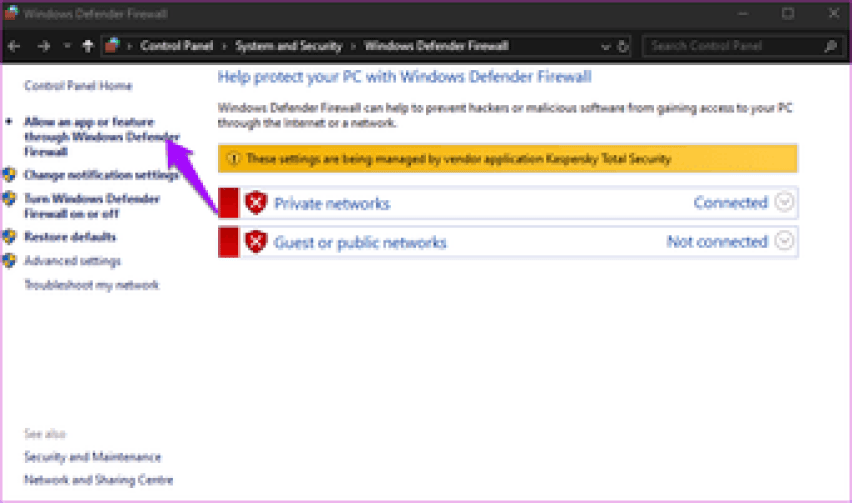Click the red shield icon beside Private networks
This screenshot has width=852, height=503.
tap(257, 203)
